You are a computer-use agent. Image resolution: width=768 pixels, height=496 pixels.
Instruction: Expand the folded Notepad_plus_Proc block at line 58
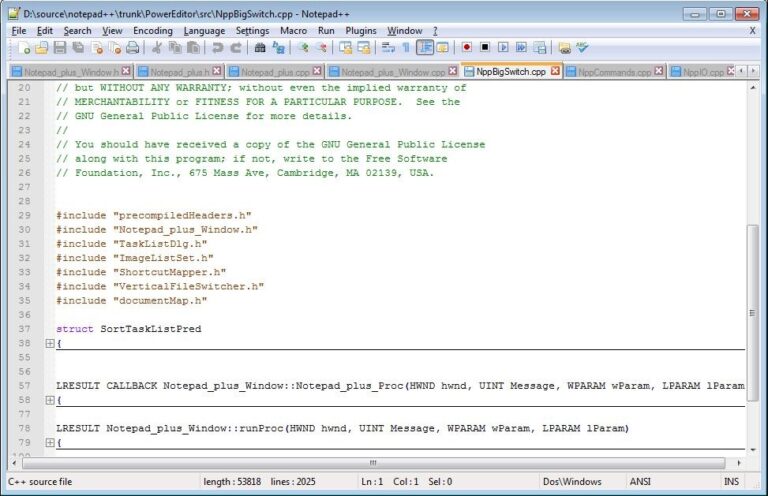click(x=50, y=400)
